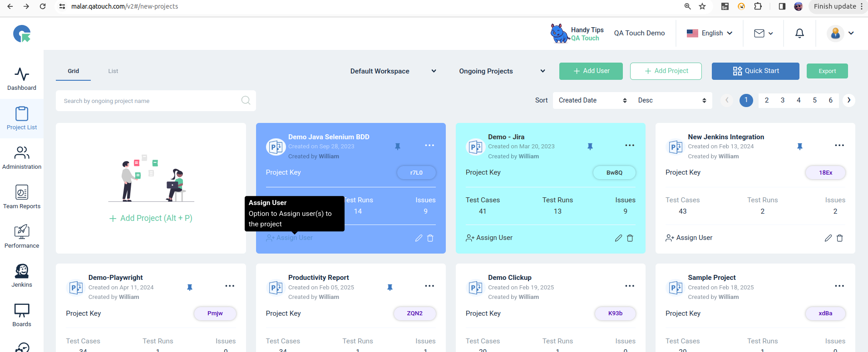The width and height of the screenshot is (868, 352).
Task: Assign User to New Jenkins Integration
Action: pos(689,238)
